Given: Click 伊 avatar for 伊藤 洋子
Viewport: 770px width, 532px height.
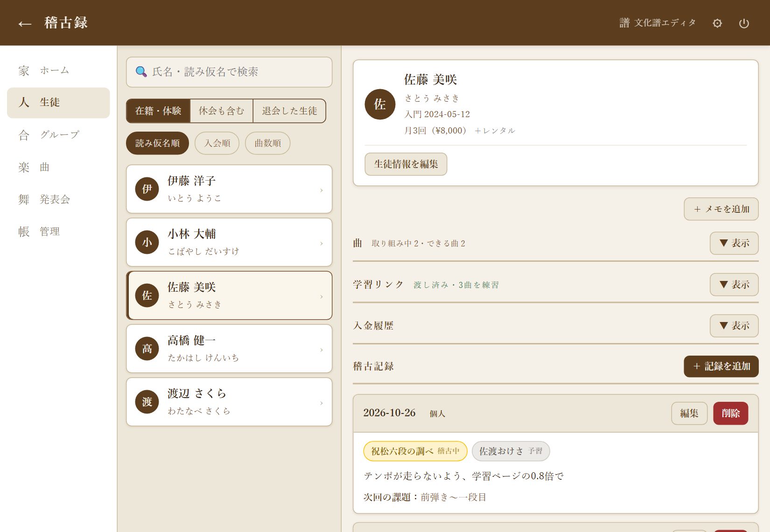Looking at the screenshot, I should pos(147,189).
